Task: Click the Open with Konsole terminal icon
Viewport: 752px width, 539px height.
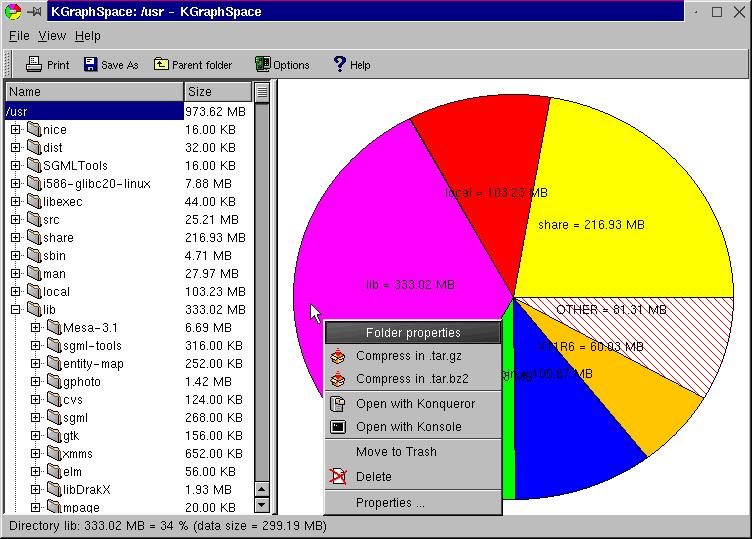Action: pyautogui.click(x=338, y=427)
